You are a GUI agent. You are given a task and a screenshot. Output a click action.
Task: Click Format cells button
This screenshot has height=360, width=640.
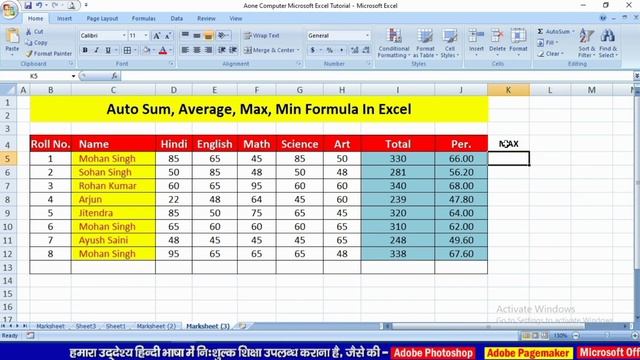[x=518, y=42]
